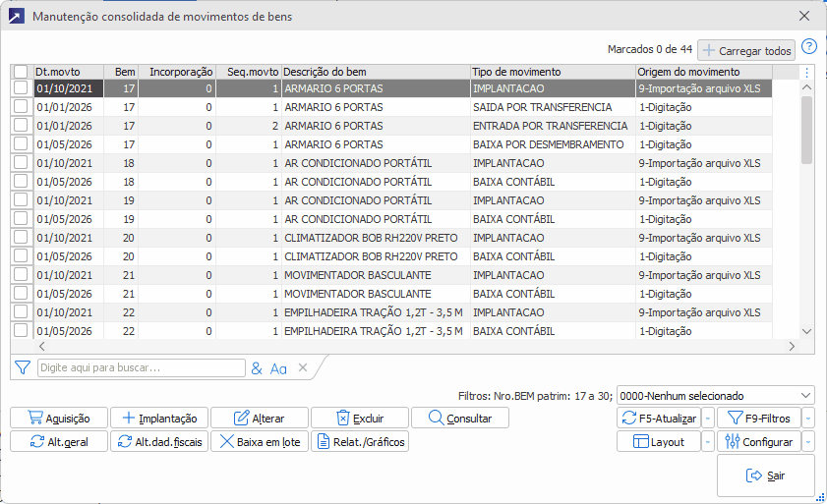827x504 pixels.
Task: Sort by the Seq.movto column header
Action: click(x=249, y=72)
